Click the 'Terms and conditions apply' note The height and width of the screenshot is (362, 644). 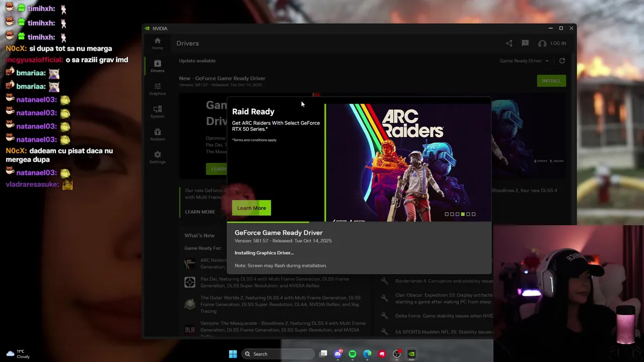pyautogui.click(x=254, y=140)
